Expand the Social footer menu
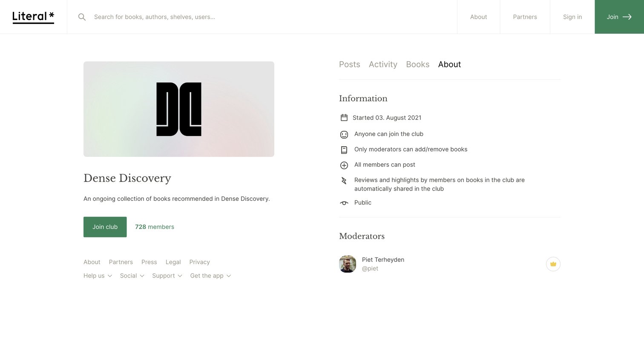644x347 pixels. (x=132, y=276)
